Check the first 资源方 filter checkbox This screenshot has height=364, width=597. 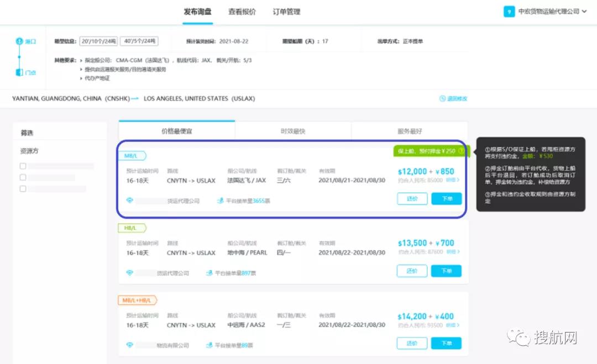point(22,165)
